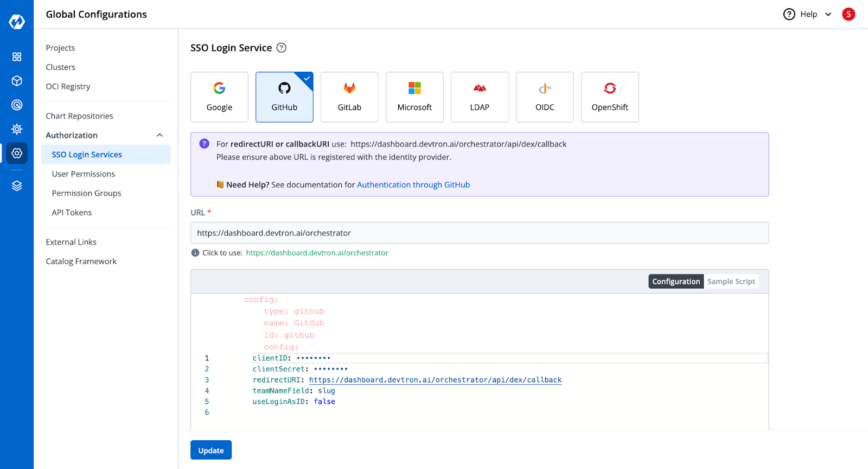Open Catalog Framework settings
This screenshot has height=469, width=868.
tap(81, 262)
